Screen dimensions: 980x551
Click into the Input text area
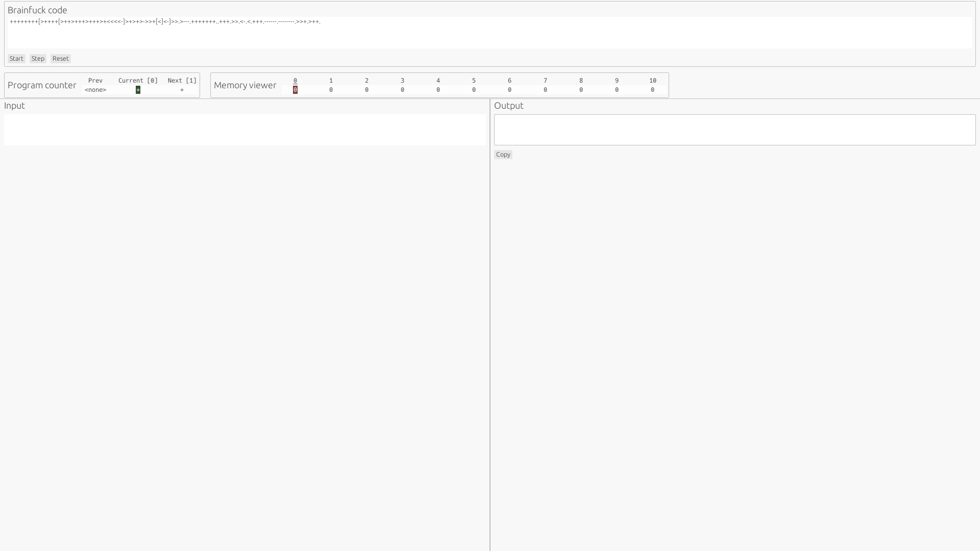click(245, 130)
